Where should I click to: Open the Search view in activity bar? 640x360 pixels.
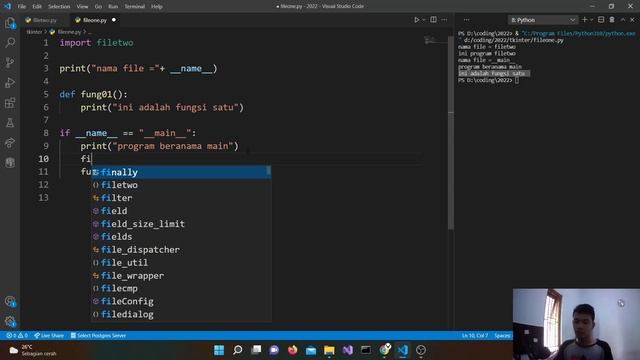tap(10, 42)
